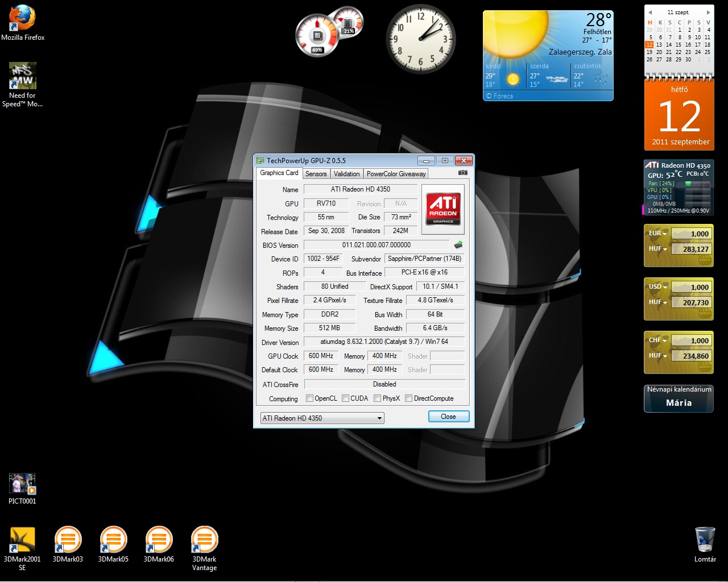728x582 pixels.
Task: Open the HUF dropdown under EUR
Action: [657, 249]
